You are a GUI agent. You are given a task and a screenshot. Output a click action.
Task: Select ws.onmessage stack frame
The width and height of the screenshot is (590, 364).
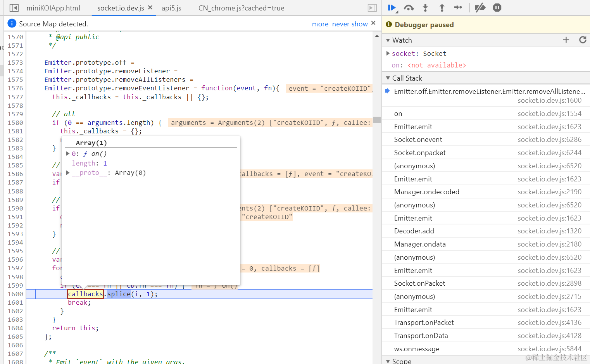(x=486, y=349)
